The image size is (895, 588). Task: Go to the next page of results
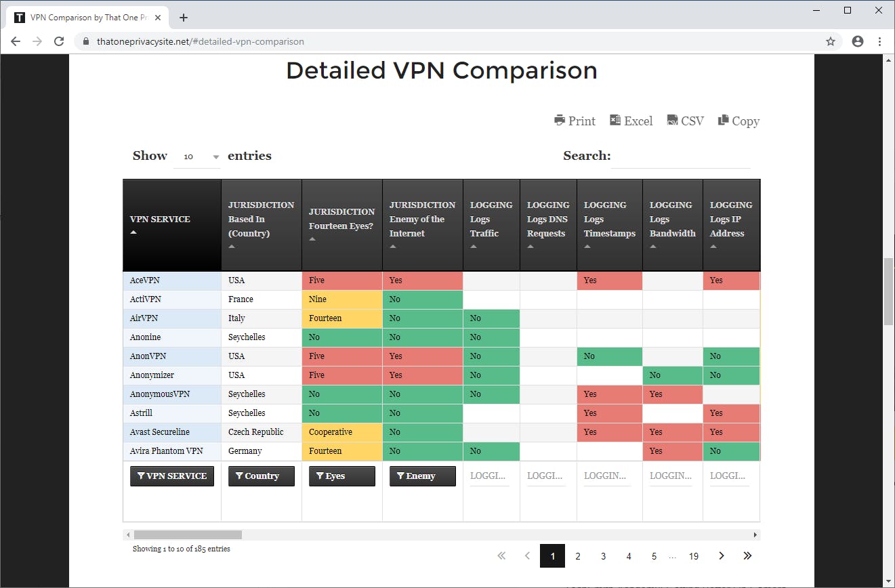pyautogui.click(x=722, y=556)
